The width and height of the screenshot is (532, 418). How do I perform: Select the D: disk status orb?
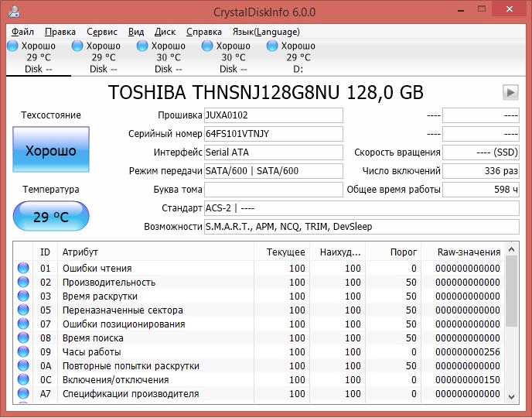[x=272, y=46]
